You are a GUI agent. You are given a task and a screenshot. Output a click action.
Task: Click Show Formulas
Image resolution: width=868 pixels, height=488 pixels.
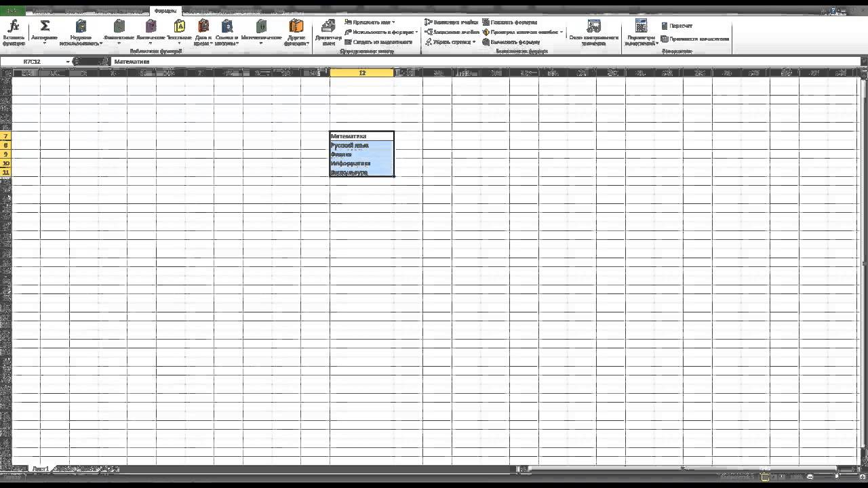pyautogui.click(x=509, y=22)
